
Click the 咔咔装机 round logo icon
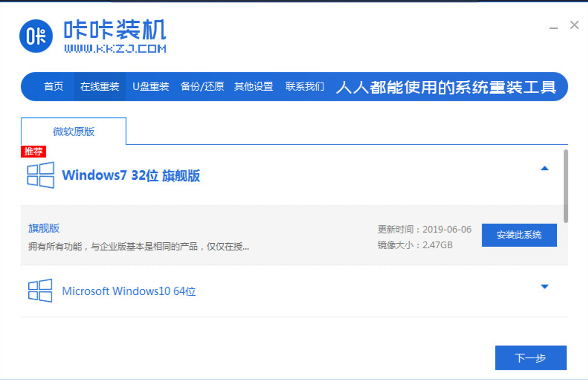(x=36, y=36)
